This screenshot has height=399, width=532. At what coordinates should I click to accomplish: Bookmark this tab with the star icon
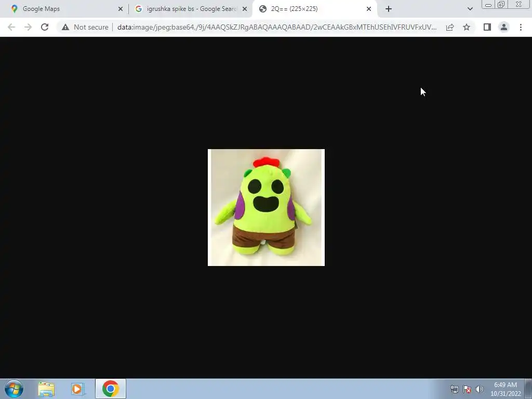point(467,27)
